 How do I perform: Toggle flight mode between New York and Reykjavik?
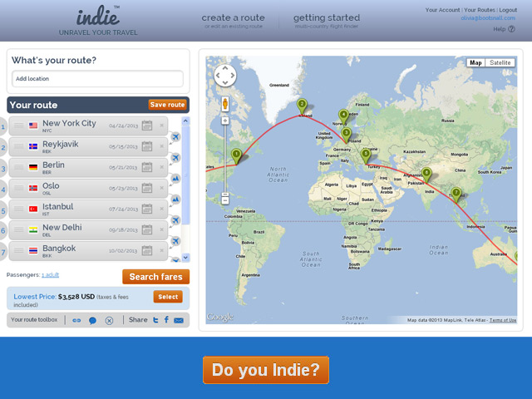point(175,136)
